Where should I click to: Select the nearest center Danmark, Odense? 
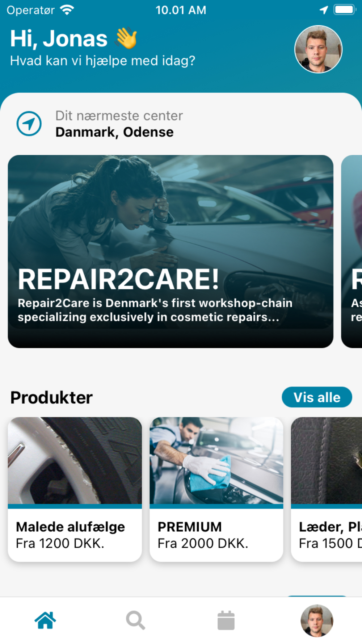pos(114,132)
